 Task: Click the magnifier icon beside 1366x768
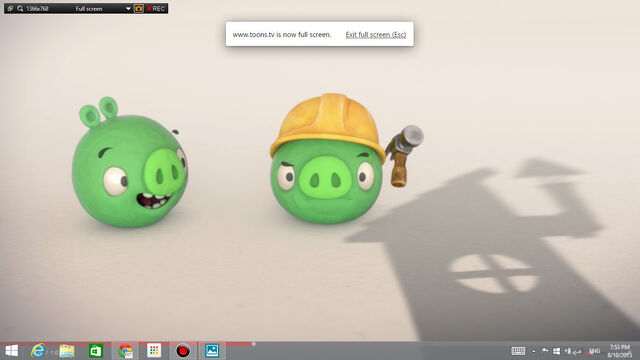[x=20, y=9]
